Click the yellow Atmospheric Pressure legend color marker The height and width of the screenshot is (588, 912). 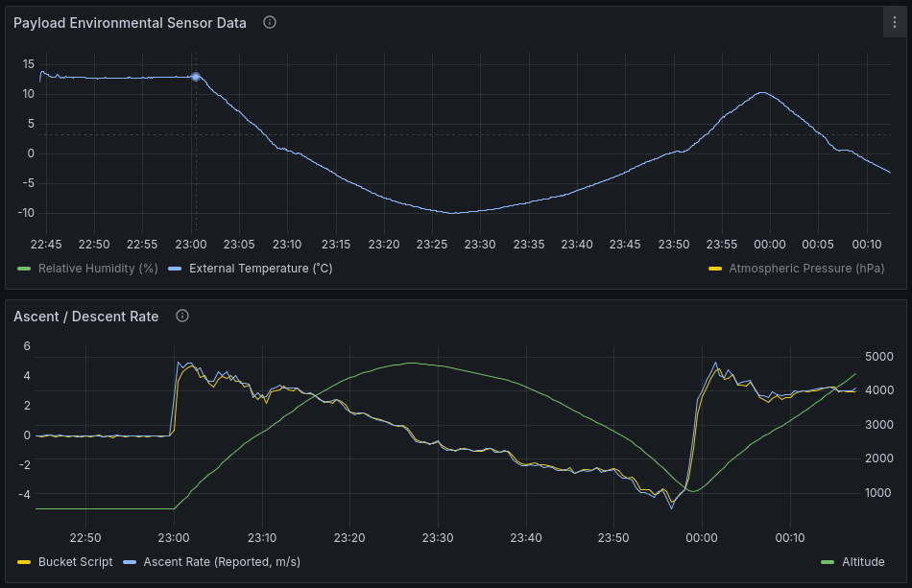click(715, 269)
